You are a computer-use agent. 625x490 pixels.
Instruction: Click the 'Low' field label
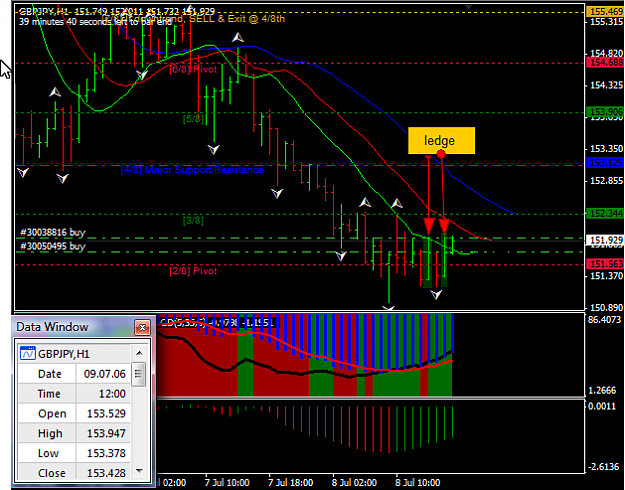point(48,453)
